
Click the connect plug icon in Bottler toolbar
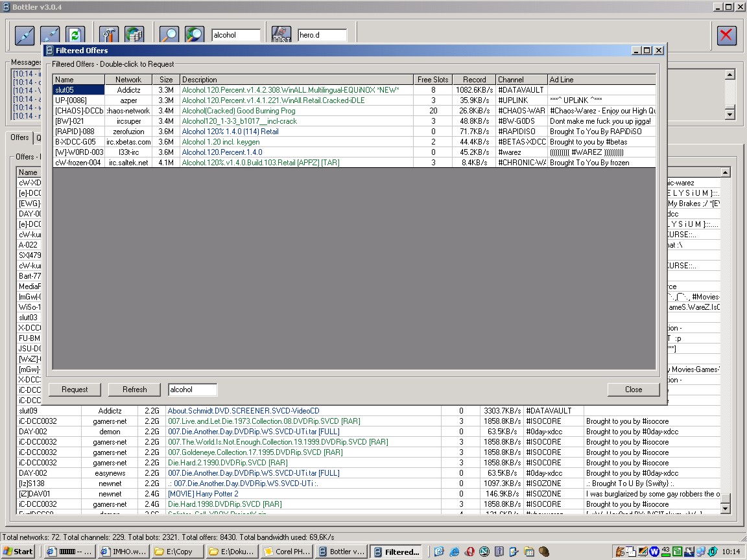pyautogui.click(x=25, y=35)
